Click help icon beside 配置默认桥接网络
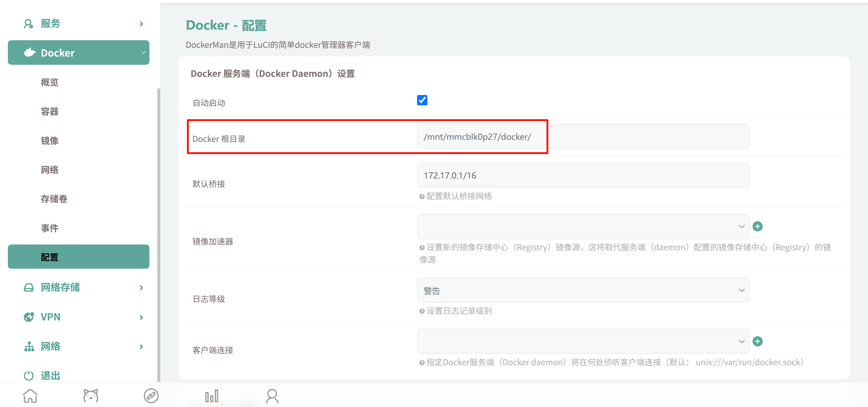 coord(422,197)
